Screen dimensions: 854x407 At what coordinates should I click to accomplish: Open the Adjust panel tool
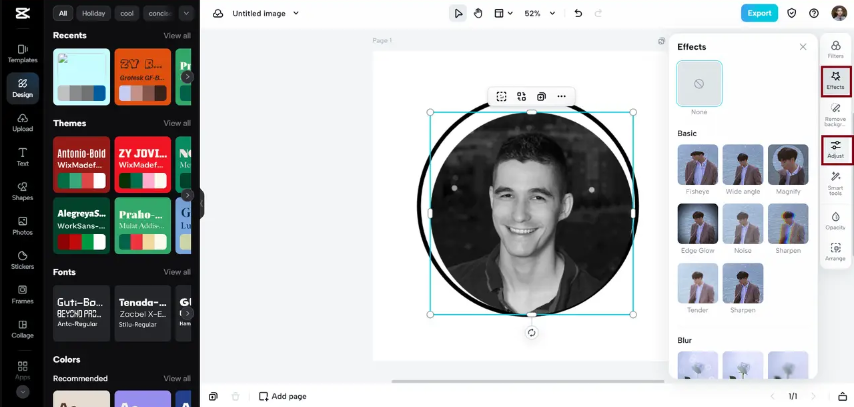pos(835,149)
